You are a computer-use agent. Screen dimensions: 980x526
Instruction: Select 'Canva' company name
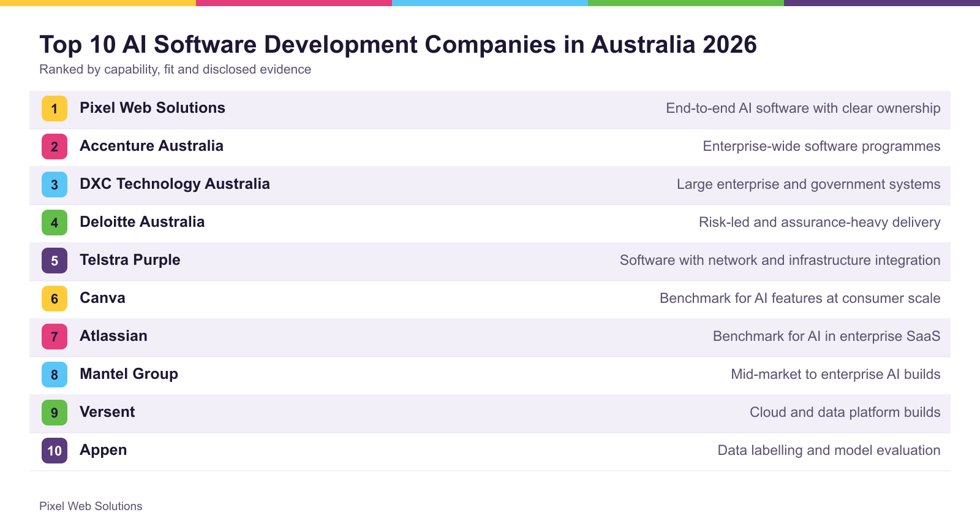(x=102, y=298)
